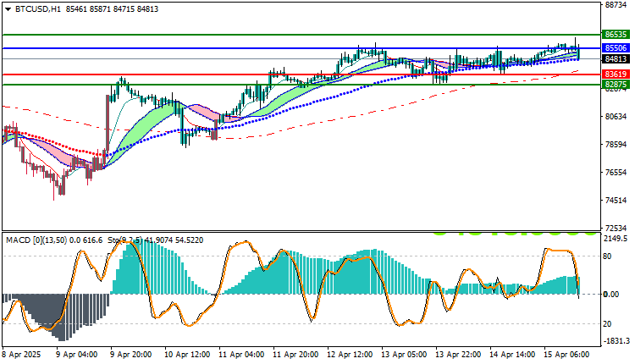Click the 72534 price axis value
The image size is (635, 364).
pos(616,229)
